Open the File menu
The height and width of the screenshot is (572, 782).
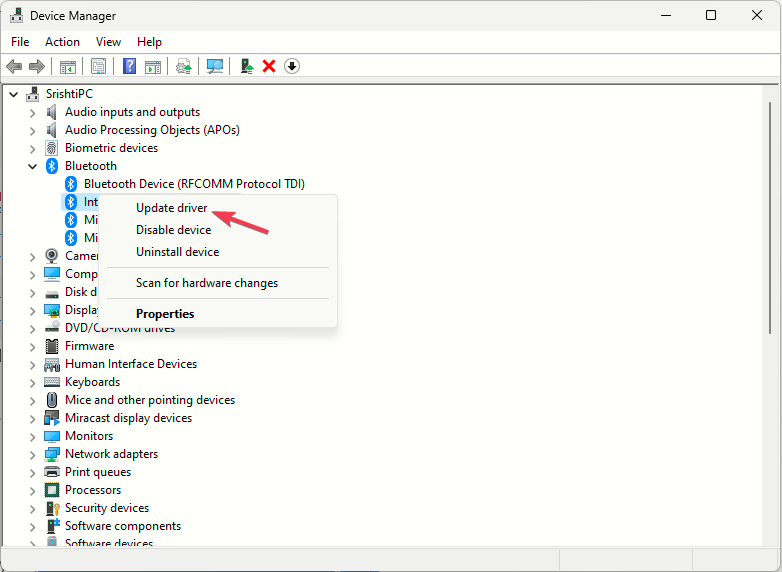pos(20,42)
